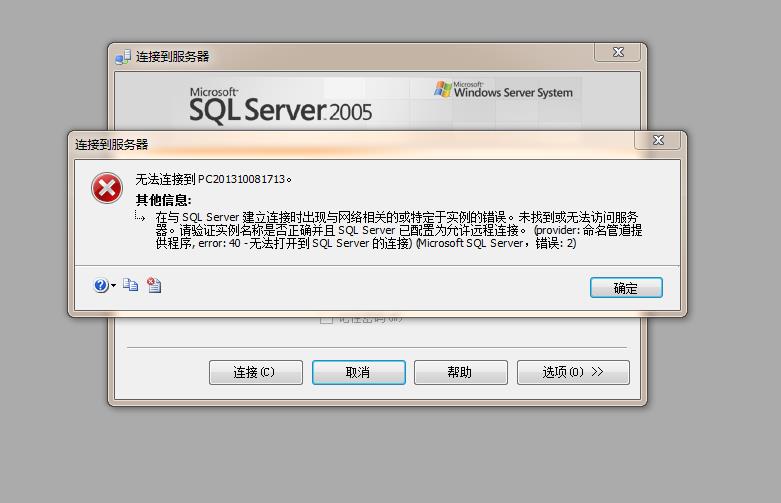
Task: Close the error message dialog
Action: tap(658, 140)
